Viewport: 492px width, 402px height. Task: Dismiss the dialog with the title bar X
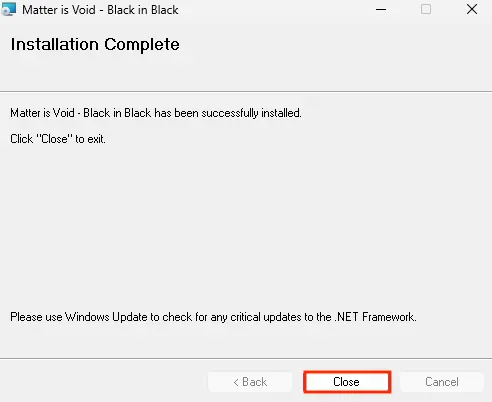point(472,9)
